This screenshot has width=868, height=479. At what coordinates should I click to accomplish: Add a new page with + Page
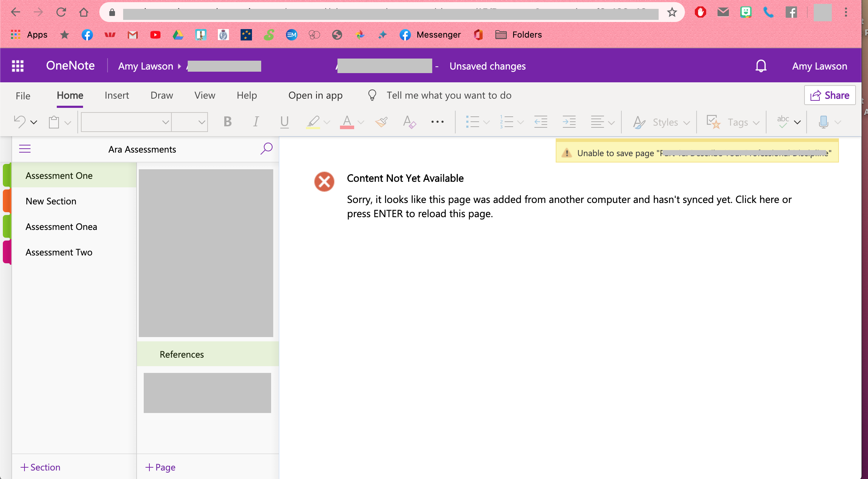[160, 467]
